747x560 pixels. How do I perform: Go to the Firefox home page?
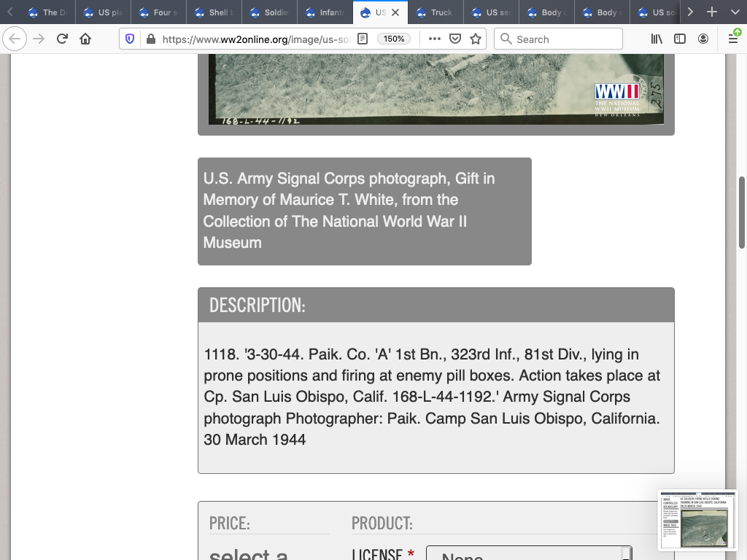(85, 39)
